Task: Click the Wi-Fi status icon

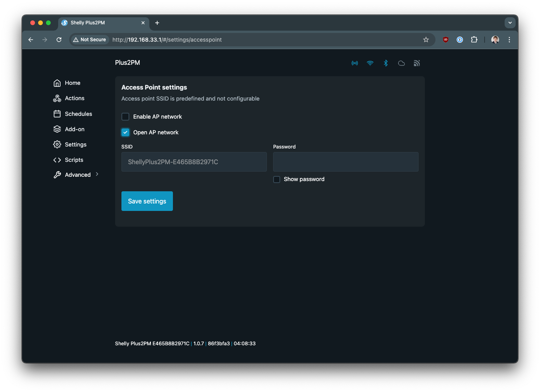Action: 370,63
